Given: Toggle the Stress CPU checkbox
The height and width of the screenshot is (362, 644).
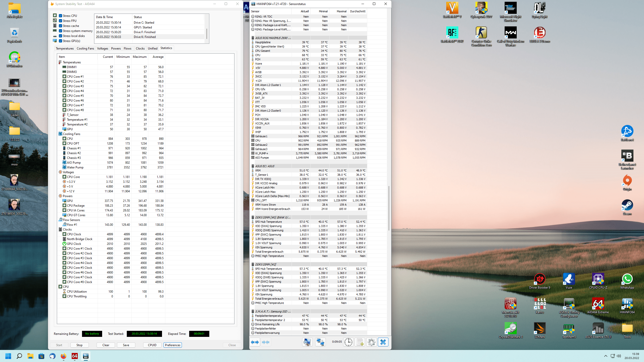Looking at the screenshot, I should tap(60, 16).
